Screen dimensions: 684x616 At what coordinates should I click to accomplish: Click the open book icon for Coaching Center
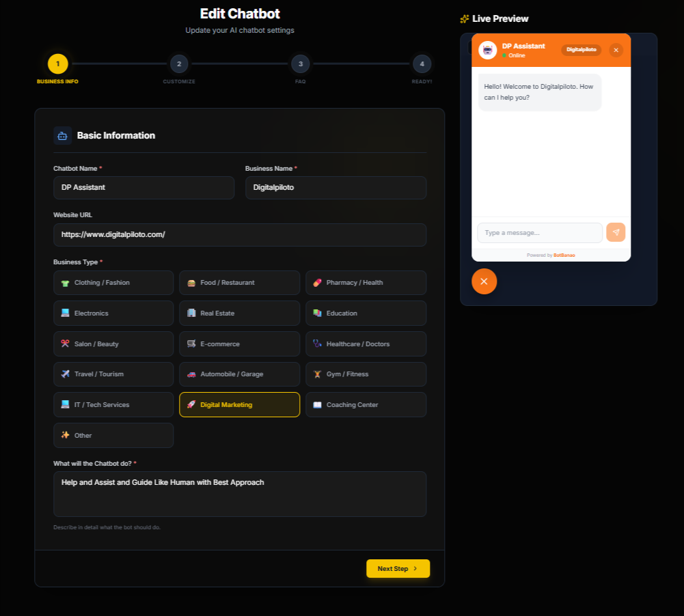(x=317, y=404)
